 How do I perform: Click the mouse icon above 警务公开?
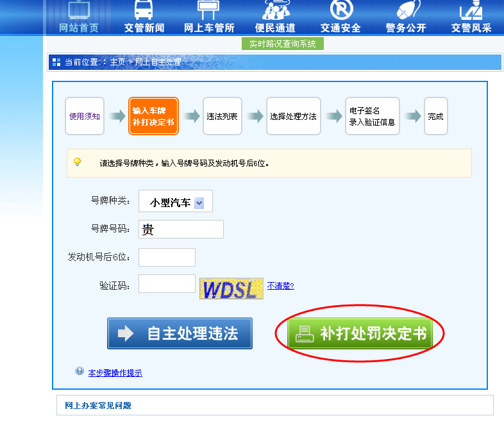tap(408, 10)
